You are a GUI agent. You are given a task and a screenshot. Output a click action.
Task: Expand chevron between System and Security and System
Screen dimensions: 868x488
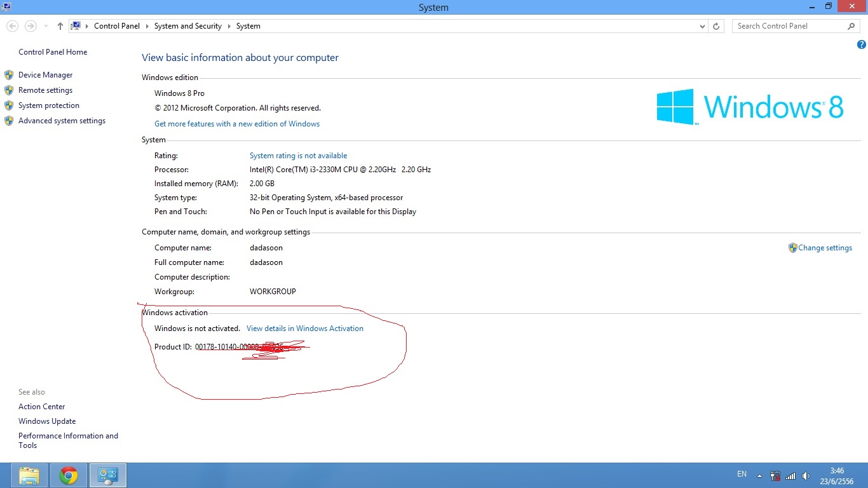229,26
